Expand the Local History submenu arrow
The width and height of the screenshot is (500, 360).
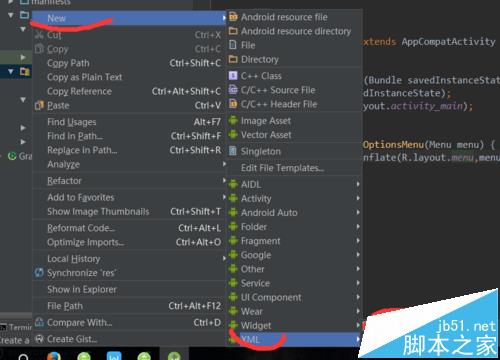224,258
